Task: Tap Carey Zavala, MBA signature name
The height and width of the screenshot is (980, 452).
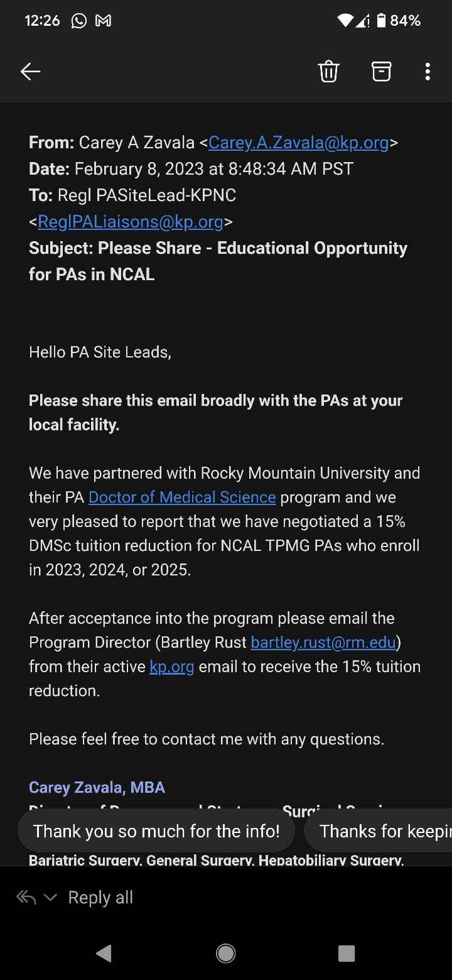Action: [x=97, y=787]
